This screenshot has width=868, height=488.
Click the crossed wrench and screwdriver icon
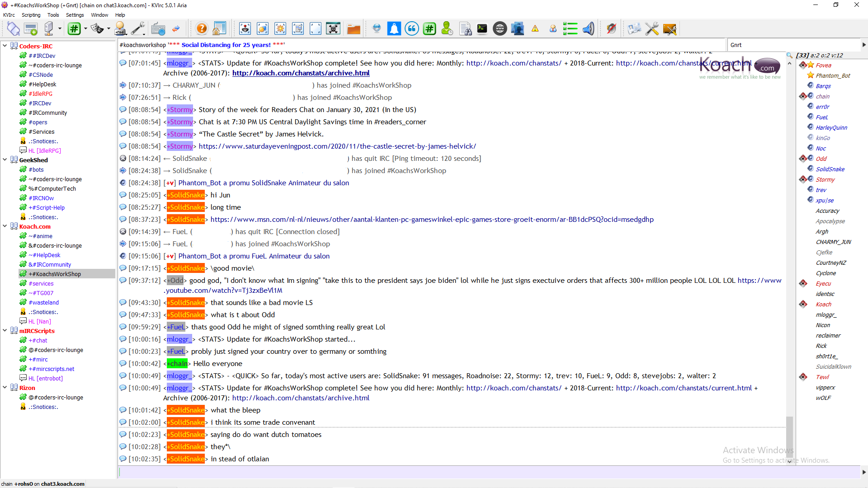(x=651, y=29)
